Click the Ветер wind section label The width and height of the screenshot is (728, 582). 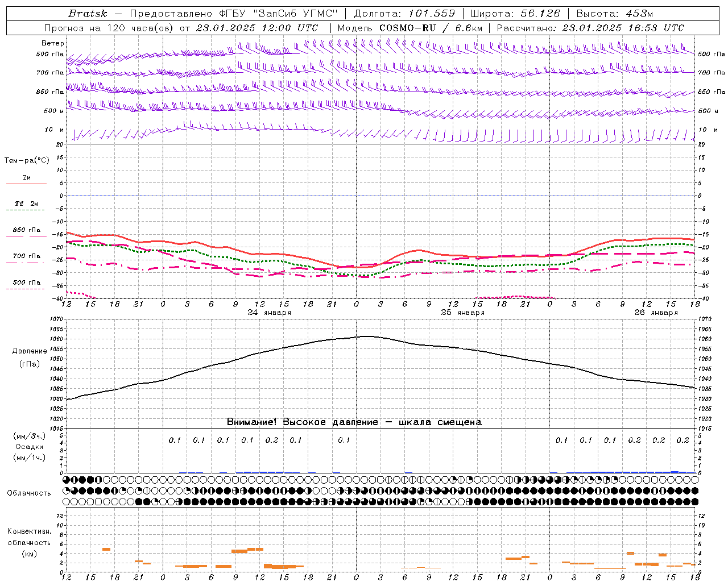53,43
